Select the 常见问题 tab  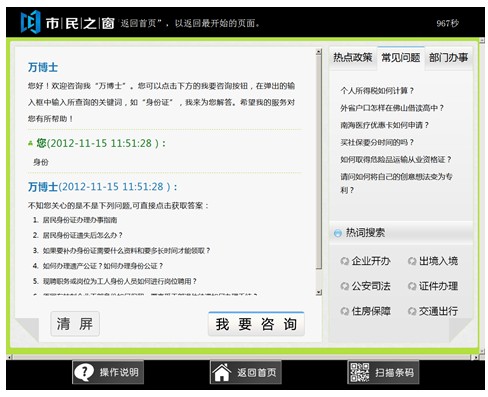coord(401,58)
